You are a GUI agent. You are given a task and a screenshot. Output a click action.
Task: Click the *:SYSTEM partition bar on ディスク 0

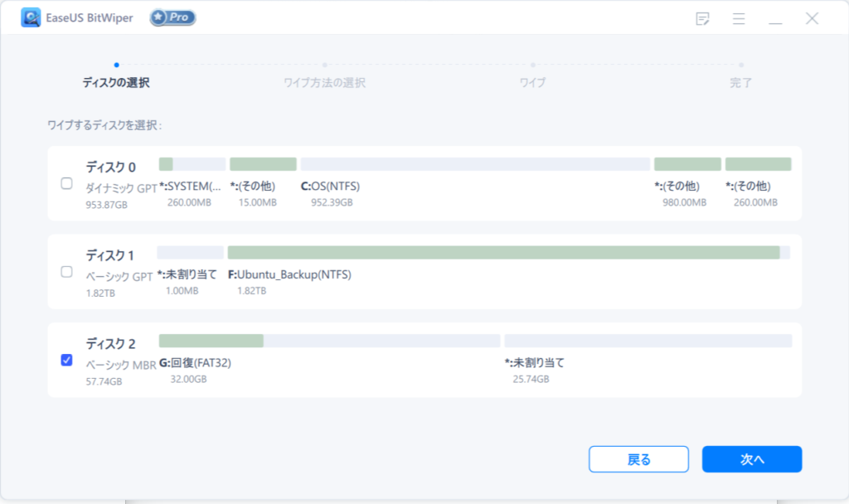click(192, 164)
